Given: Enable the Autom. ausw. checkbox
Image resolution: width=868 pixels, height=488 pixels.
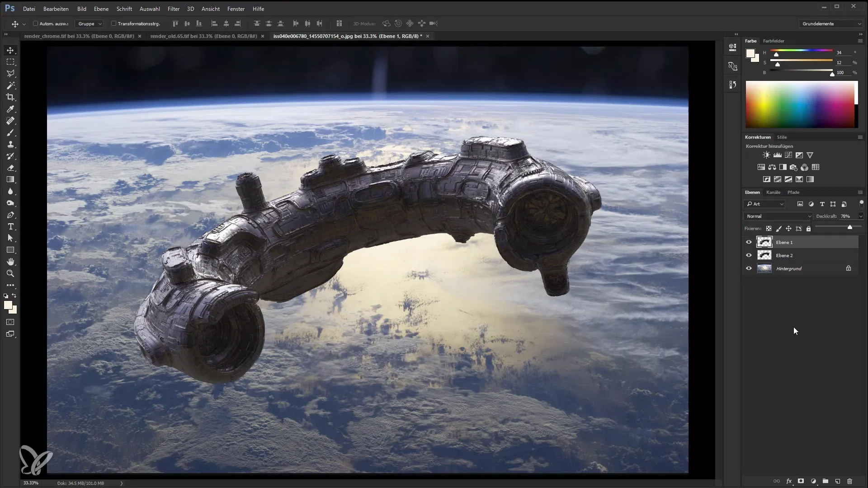Looking at the screenshot, I should click(36, 23).
